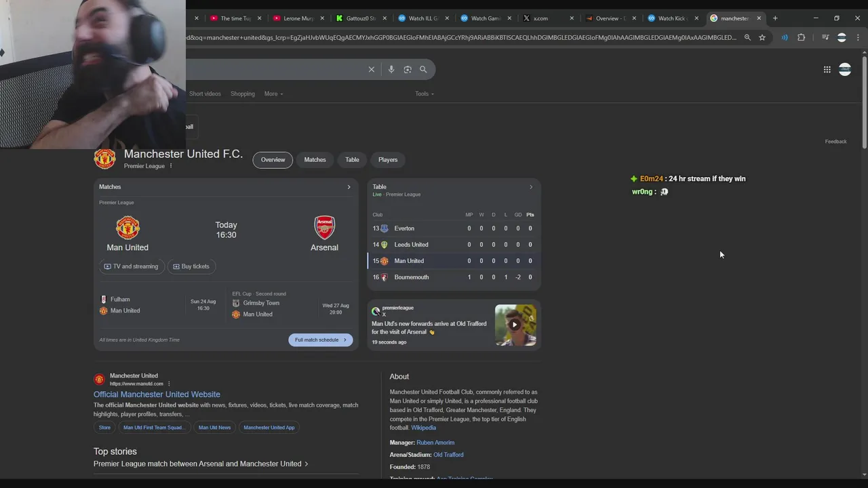Expand the Matches card arrow
The image size is (868, 488).
tap(349, 187)
